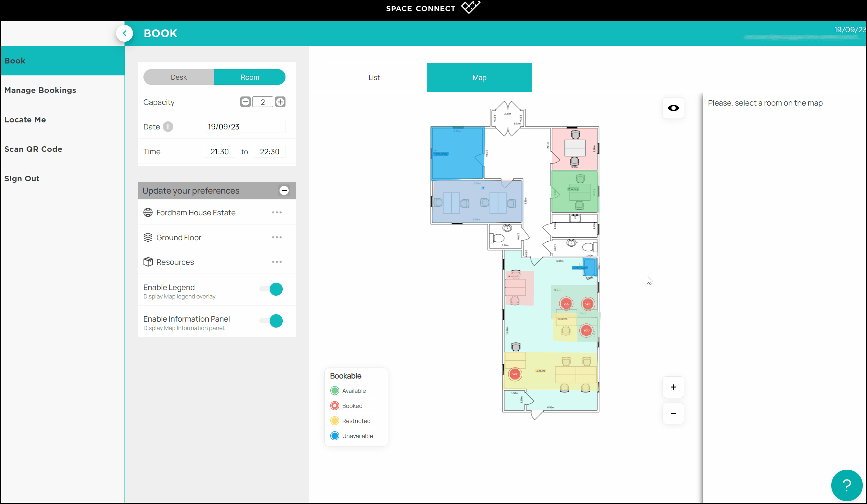Click Sign Out in sidebar

click(22, 179)
